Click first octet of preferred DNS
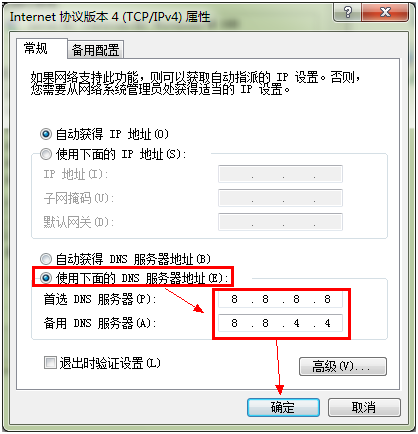This screenshot has height=434, width=418. click(234, 299)
